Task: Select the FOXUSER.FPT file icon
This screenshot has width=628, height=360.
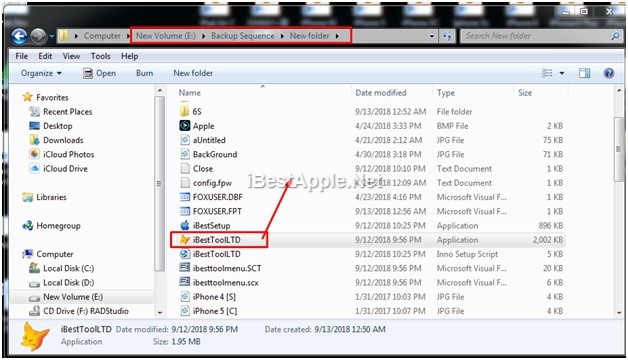Action: pyautogui.click(x=185, y=211)
